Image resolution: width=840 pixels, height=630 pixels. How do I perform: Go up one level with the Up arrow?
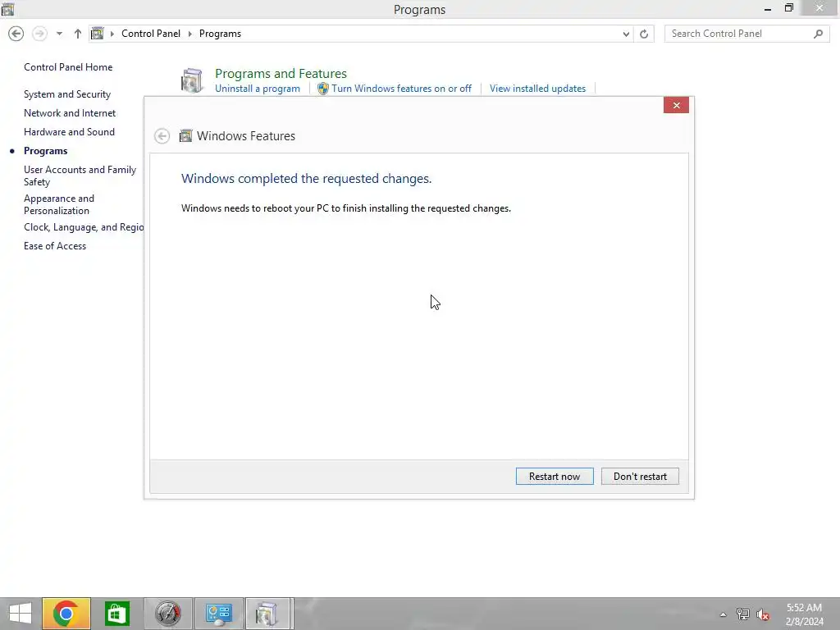point(78,34)
